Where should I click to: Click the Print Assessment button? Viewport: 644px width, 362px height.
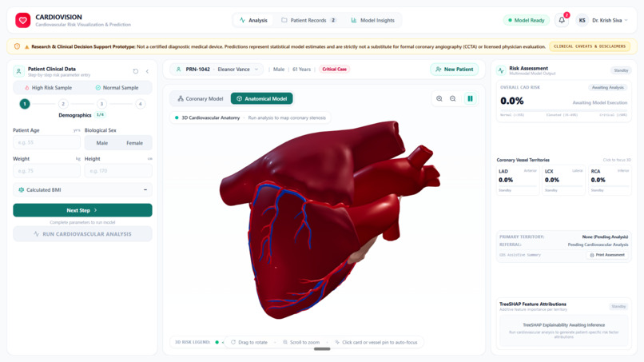click(x=606, y=255)
